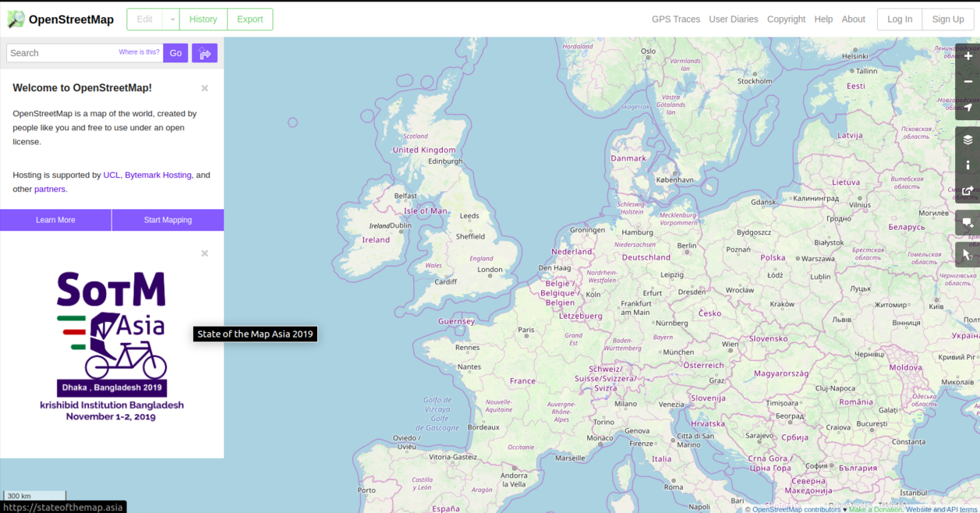Screen dimensions: 980x513
Task: Click the Oslo label on map
Action: pyautogui.click(x=649, y=51)
